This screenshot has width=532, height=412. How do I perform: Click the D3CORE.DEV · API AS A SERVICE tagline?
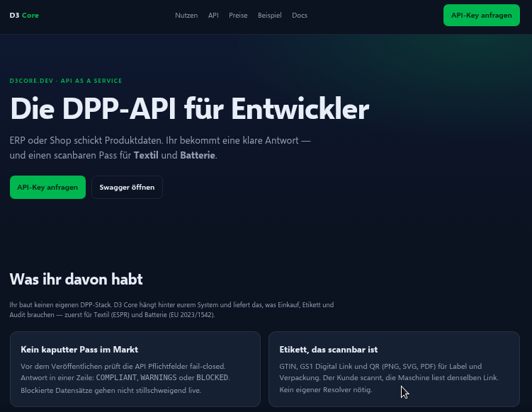pos(66,81)
